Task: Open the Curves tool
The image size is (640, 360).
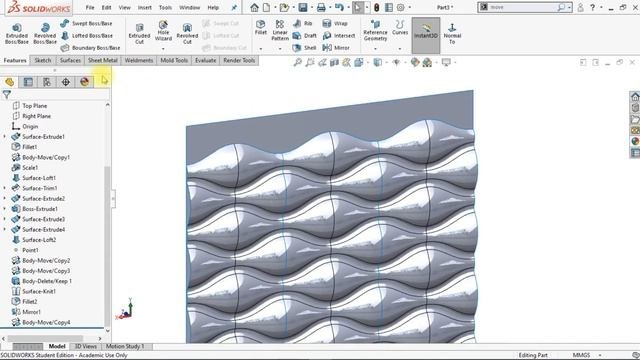Action: pos(400,27)
